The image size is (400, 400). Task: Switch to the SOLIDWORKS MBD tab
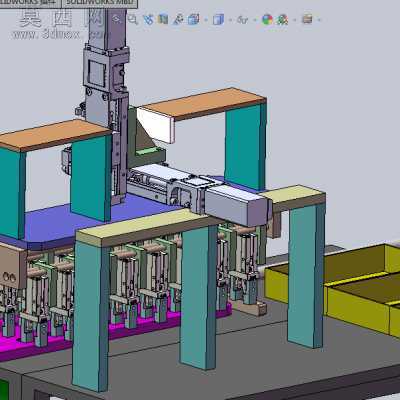tap(99, 3)
